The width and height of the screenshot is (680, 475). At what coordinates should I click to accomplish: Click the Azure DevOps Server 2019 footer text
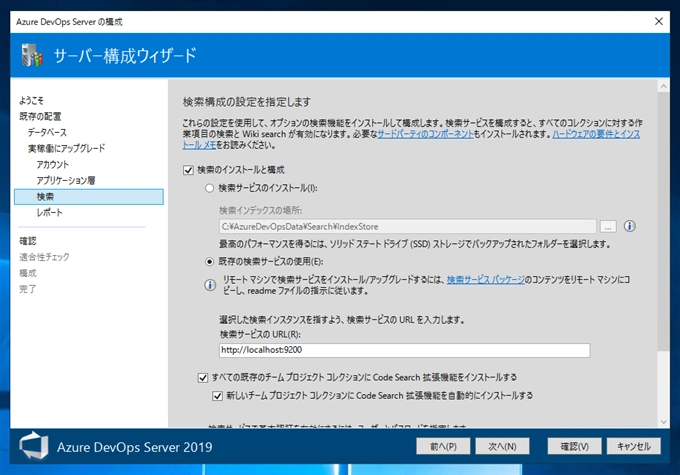134,447
